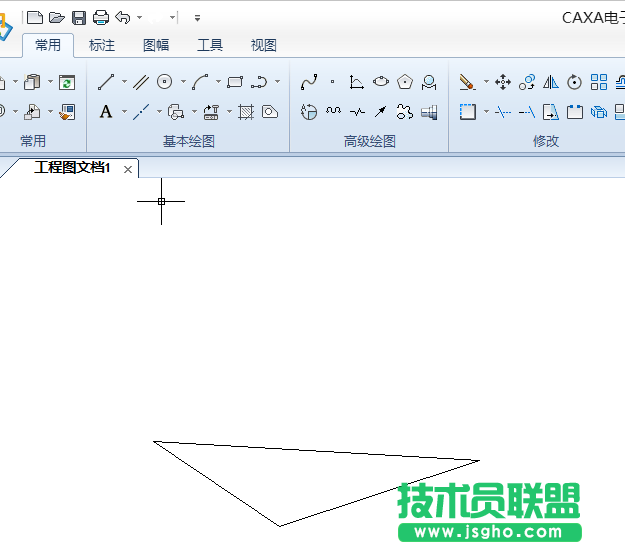Open the 工具 ribbon tab
The width and height of the screenshot is (625, 548).
click(x=210, y=45)
